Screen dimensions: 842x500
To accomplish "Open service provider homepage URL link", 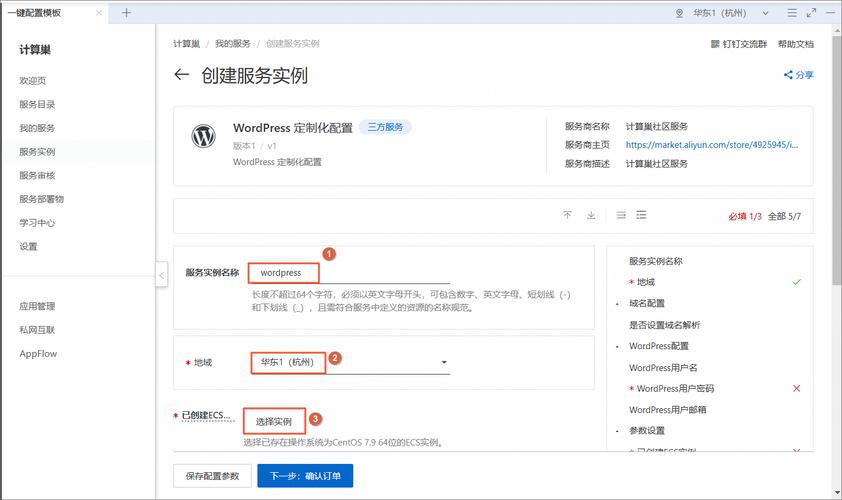I will coord(712,144).
